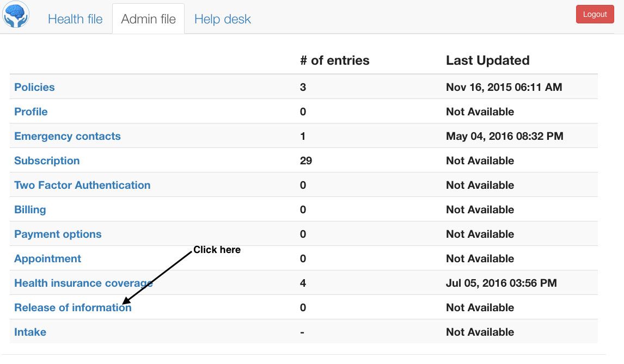This screenshot has height=364, width=624.
Task: Switch to the Health file tab
Action: [x=75, y=19]
